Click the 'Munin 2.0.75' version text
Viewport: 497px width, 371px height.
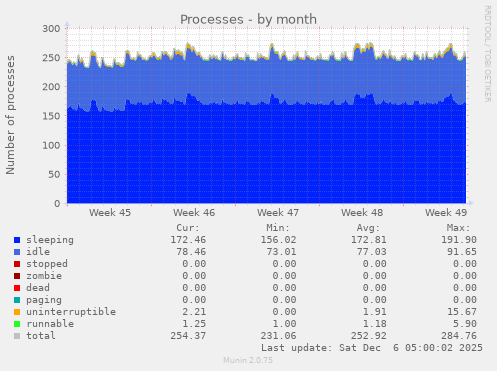point(248,360)
